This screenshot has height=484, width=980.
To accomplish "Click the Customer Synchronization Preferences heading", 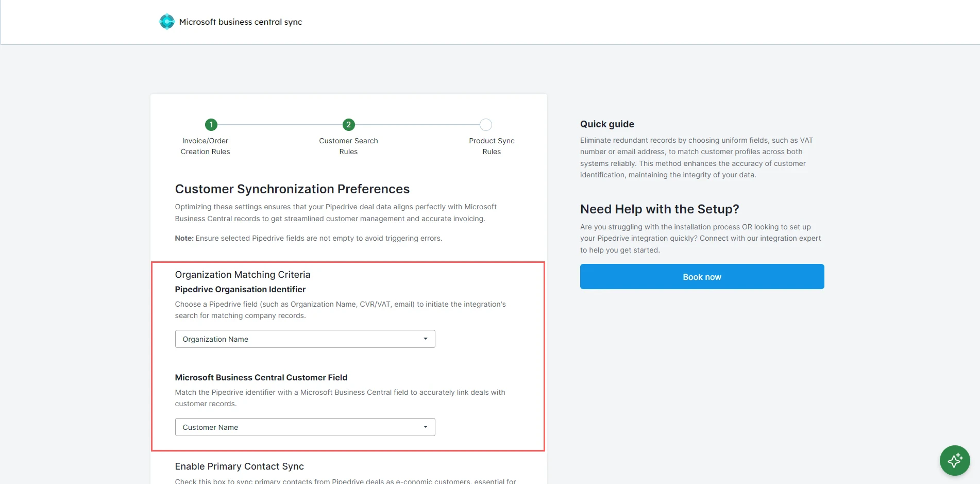I will click(292, 189).
